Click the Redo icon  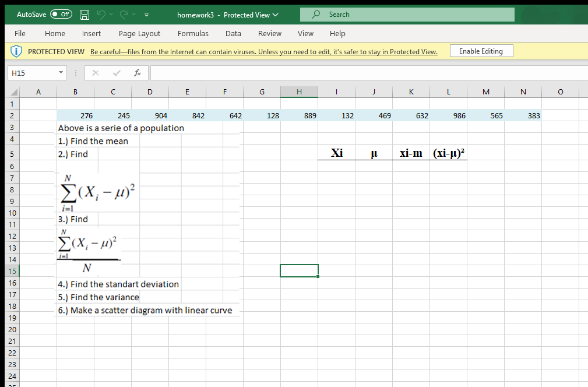click(123, 15)
